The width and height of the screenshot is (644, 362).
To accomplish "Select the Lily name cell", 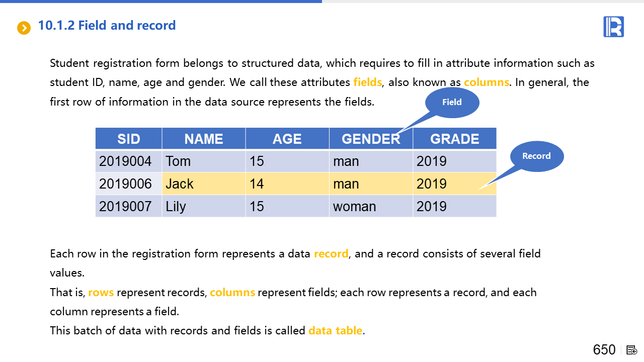I will (204, 207).
